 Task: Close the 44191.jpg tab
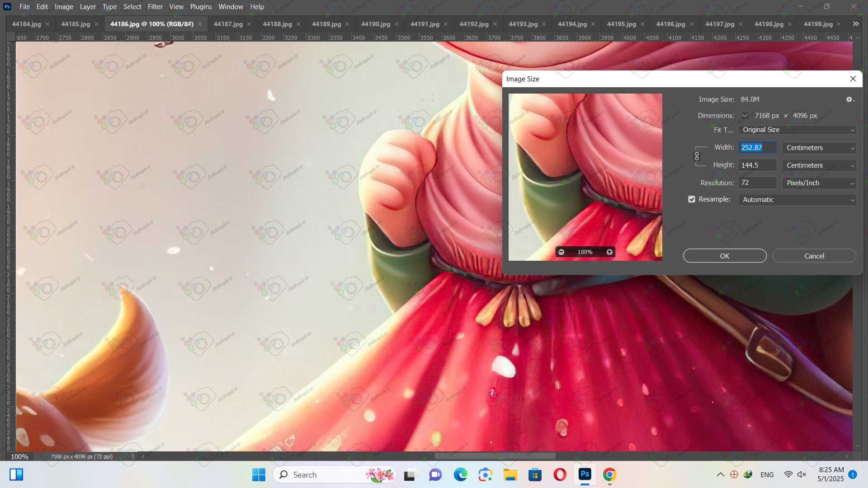(446, 24)
